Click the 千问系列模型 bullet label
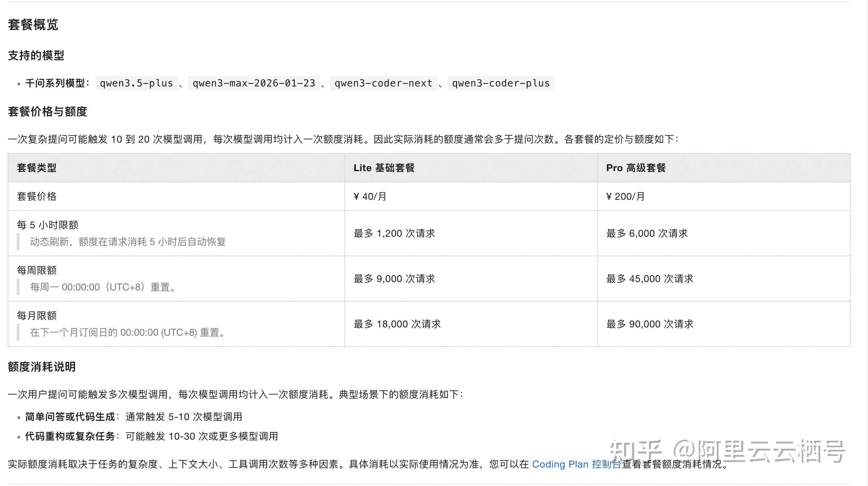 tap(57, 83)
